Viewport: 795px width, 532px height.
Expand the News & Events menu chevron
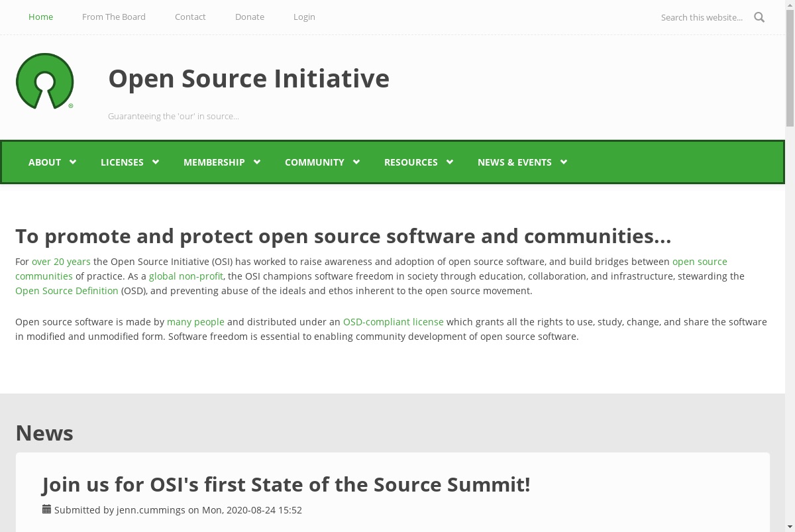click(x=564, y=162)
